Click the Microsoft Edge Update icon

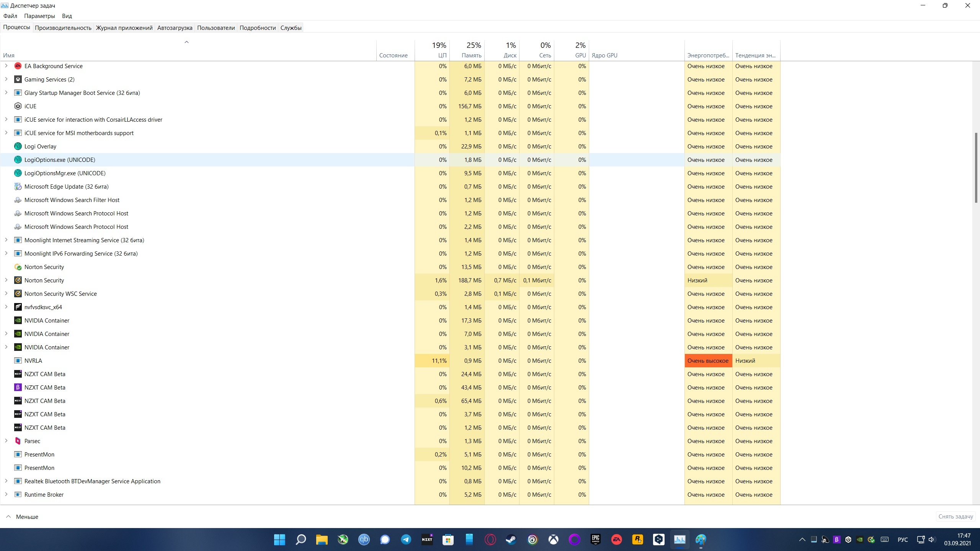tap(18, 186)
